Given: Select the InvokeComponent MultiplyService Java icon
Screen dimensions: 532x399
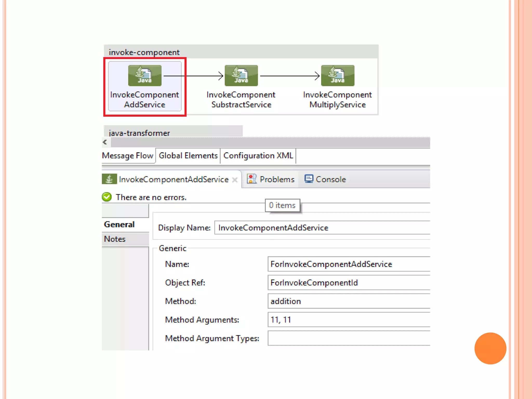Looking at the screenshot, I should 337,76.
